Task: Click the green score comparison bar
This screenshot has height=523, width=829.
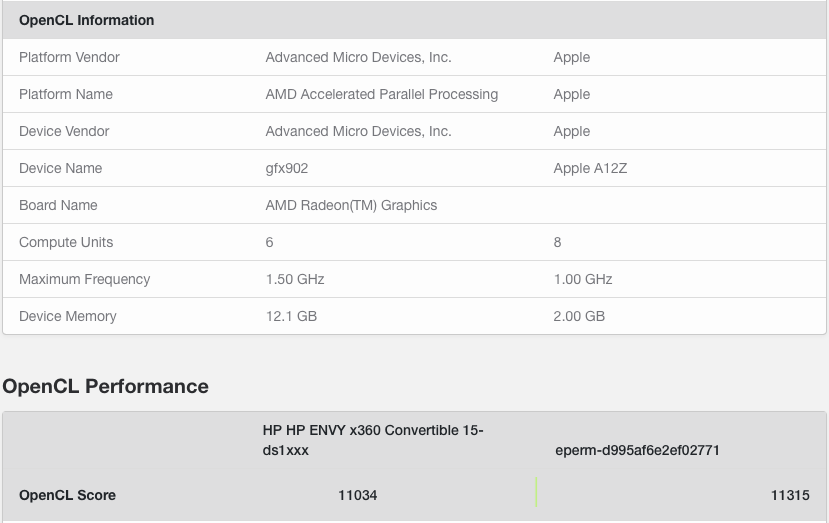Action: coord(537,493)
